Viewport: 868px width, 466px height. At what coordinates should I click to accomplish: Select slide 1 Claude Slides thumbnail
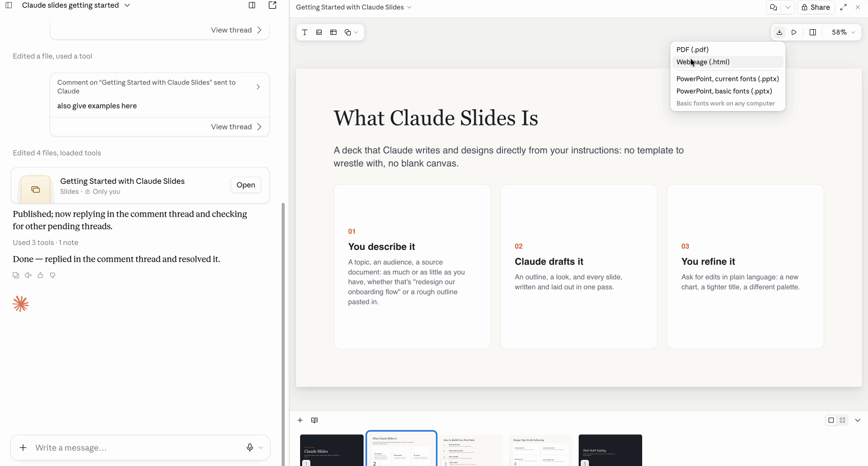point(332,450)
